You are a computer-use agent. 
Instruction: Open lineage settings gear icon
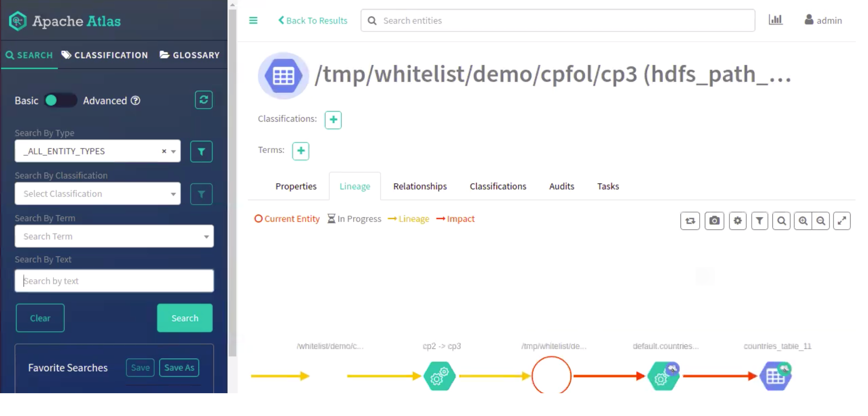point(737,221)
